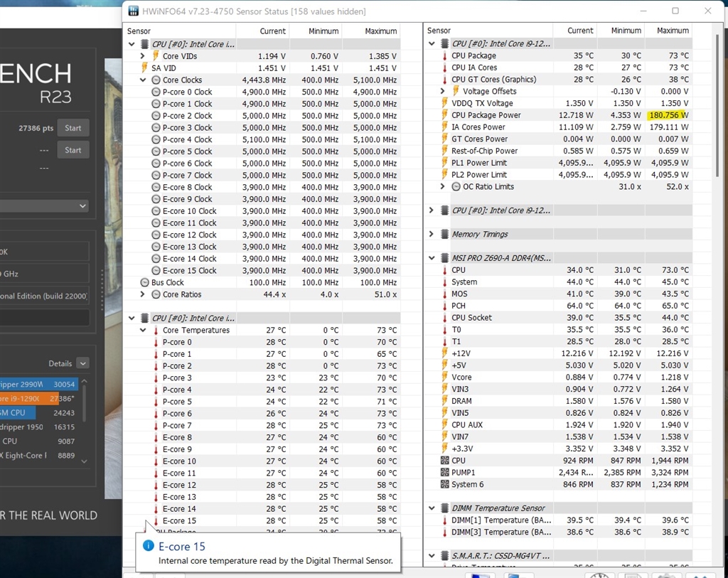Click the fan icon next to PUMP1
Screen dimensions: 728x578
pos(445,473)
